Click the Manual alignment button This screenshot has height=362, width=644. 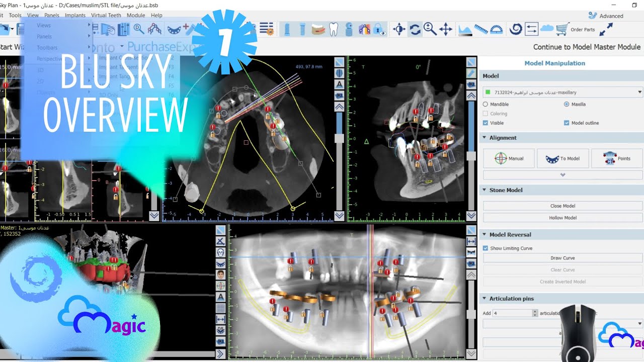tap(509, 158)
